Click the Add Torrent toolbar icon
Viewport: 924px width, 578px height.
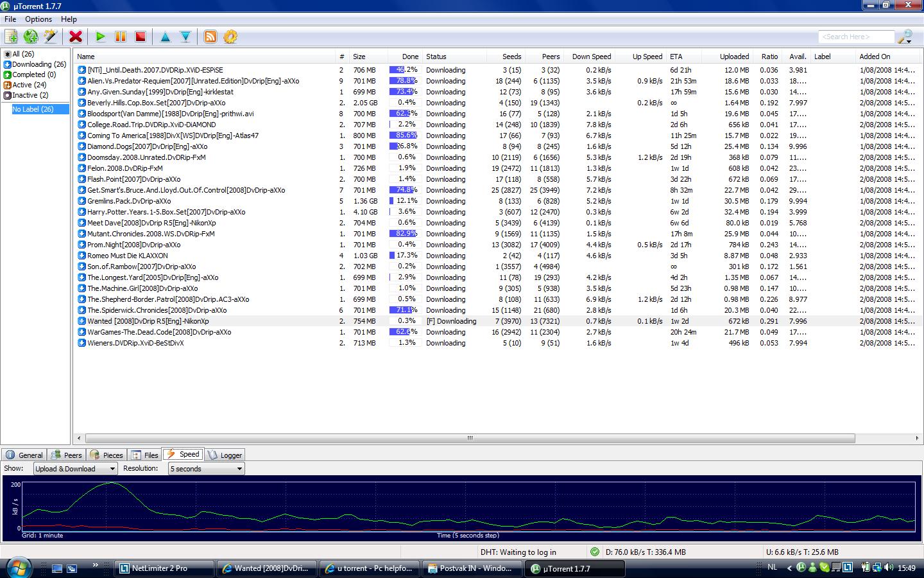[12, 37]
